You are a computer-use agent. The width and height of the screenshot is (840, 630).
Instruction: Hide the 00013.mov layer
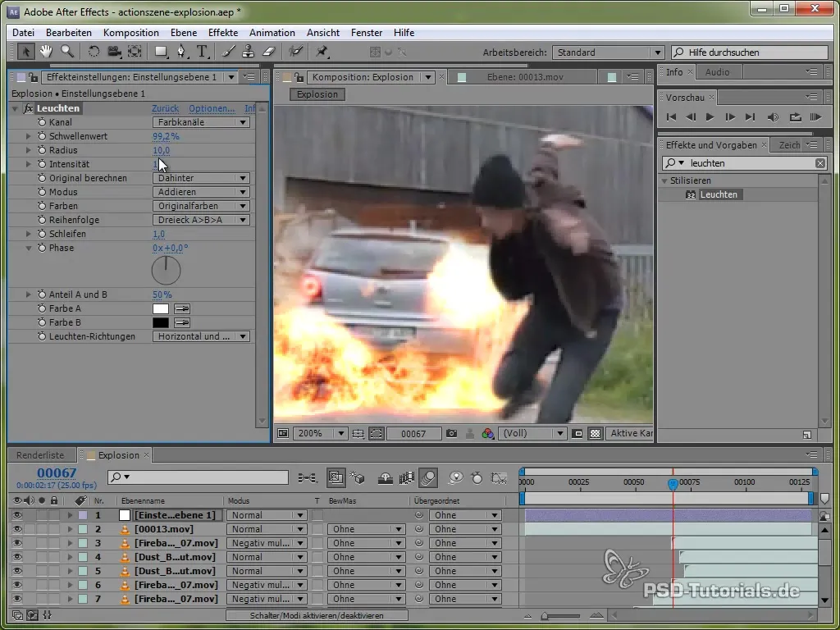tap(17, 529)
